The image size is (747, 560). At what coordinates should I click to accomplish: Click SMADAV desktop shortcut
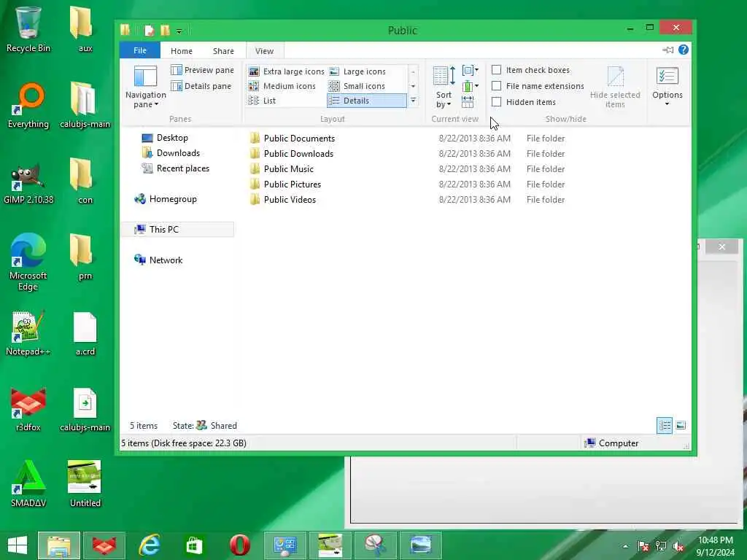pos(28,484)
